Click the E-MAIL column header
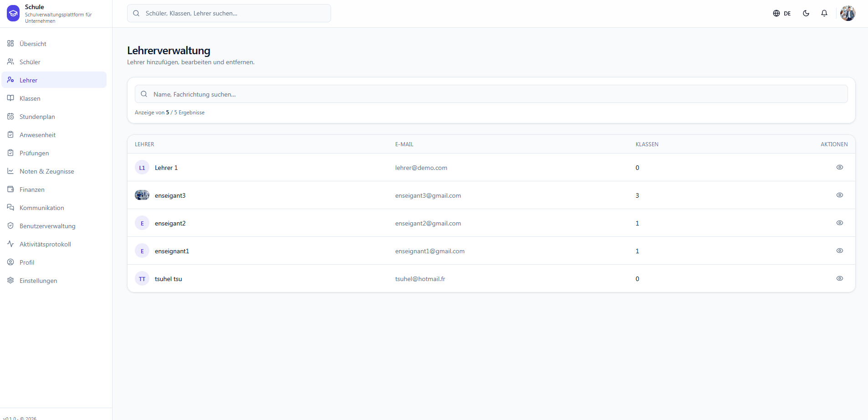Image resolution: width=868 pixels, height=420 pixels. (x=404, y=144)
